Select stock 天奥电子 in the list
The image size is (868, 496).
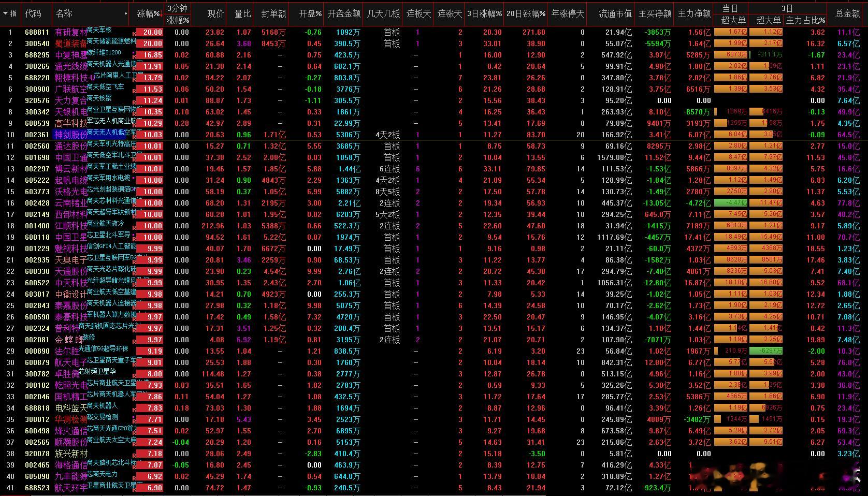click(71, 260)
